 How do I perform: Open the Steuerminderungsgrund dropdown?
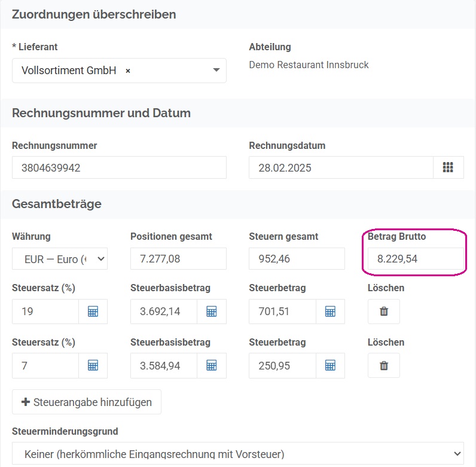point(237,454)
